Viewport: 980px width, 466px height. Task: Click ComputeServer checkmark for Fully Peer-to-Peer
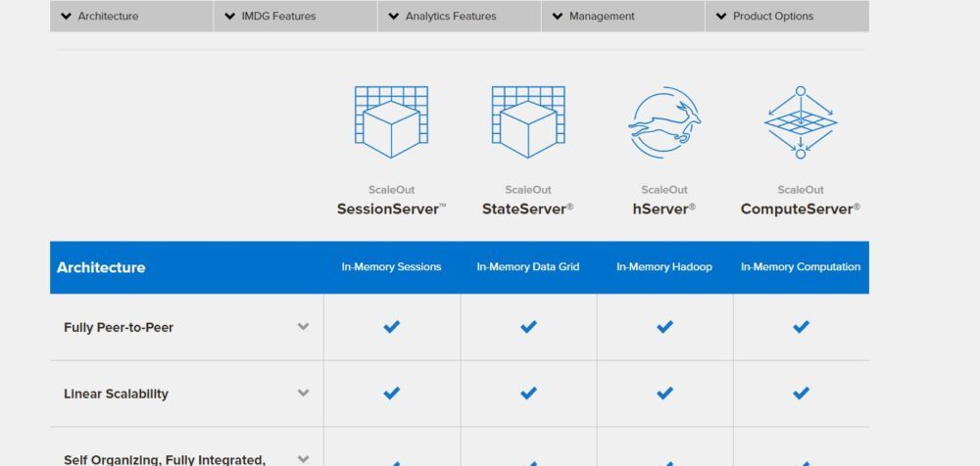(x=801, y=327)
